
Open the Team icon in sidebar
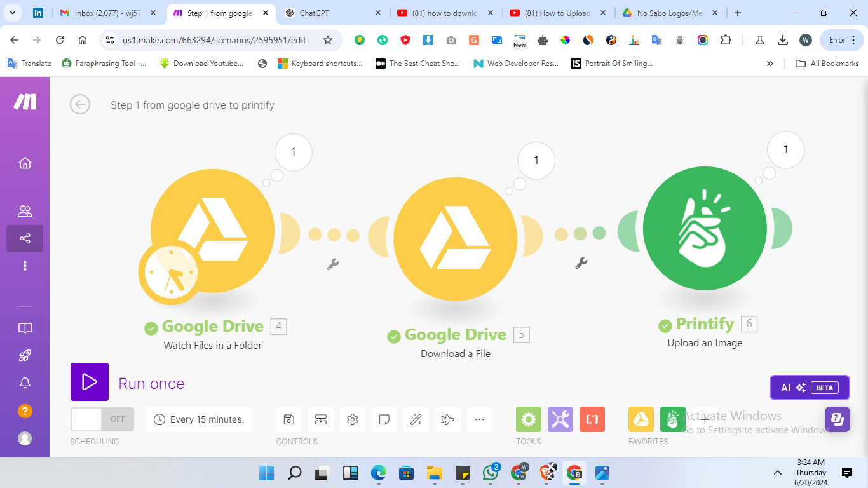tap(25, 211)
